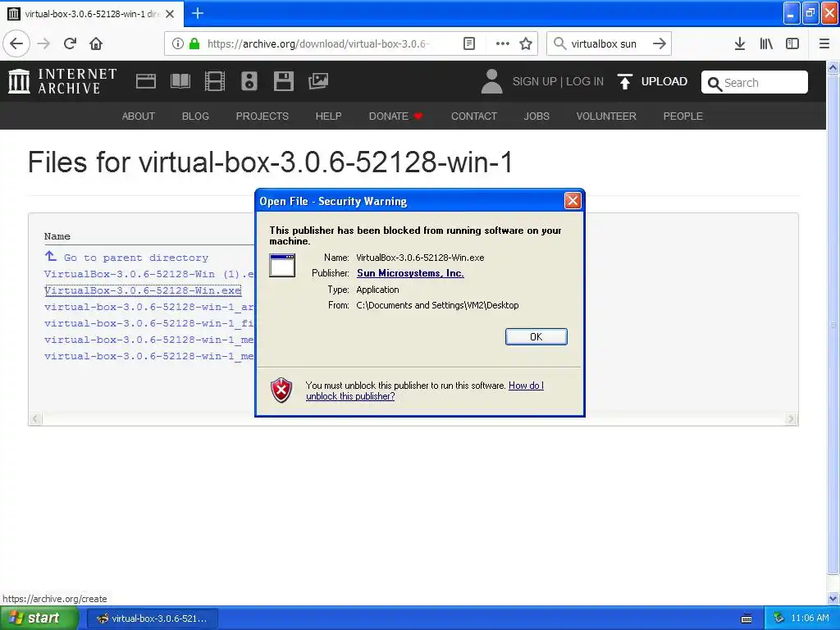Open PEOPLE in the navigation bar

[x=683, y=116]
